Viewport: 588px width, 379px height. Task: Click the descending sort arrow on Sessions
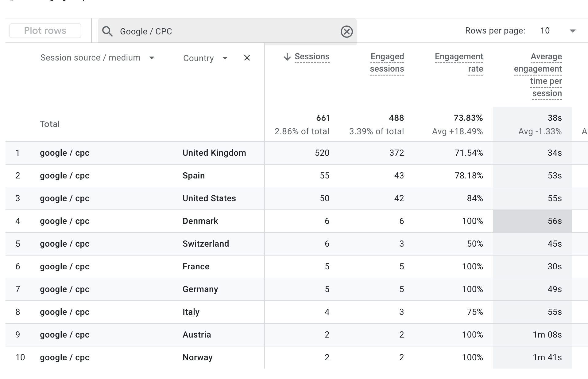286,57
